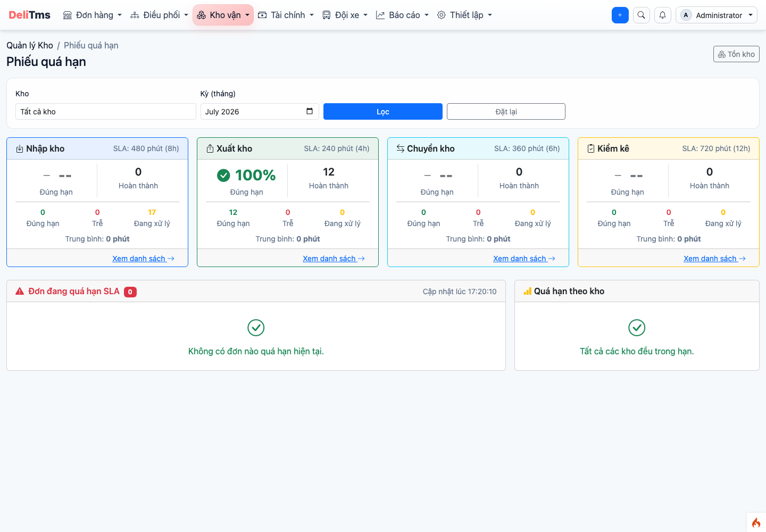Click the SLA: 480 phút (8h) text
This screenshot has width=766, height=532.
click(146, 148)
